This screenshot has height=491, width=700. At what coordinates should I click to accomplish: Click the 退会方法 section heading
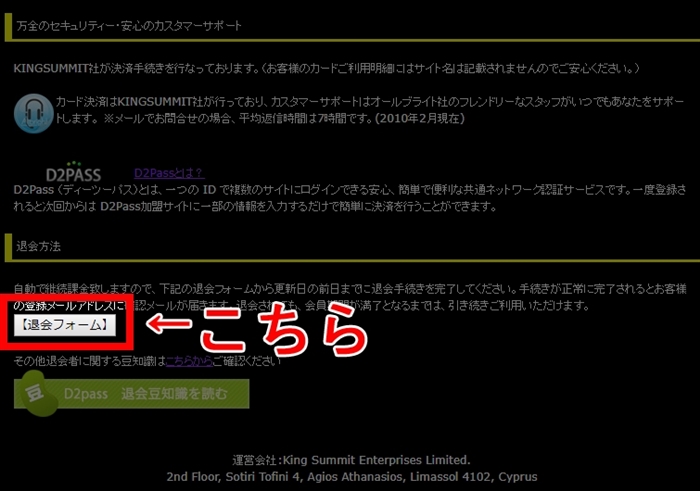[38, 246]
